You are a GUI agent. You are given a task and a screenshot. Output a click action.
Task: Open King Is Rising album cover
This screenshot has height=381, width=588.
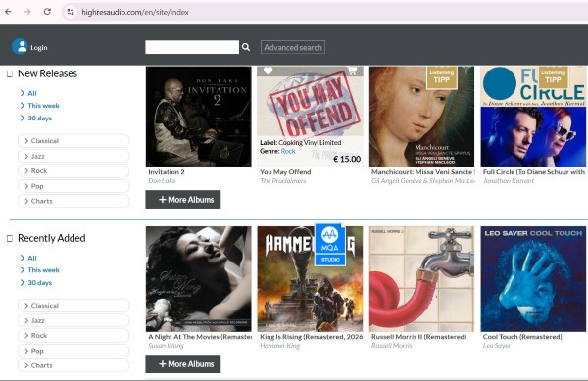[x=310, y=279]
